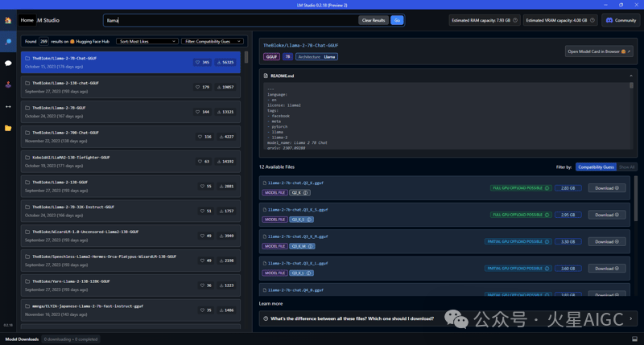This screenshot has height=345, width=644.
Task: Select TheBloke/Llama-2-70B-Chat-GGUF result
Action: (130, 137)
